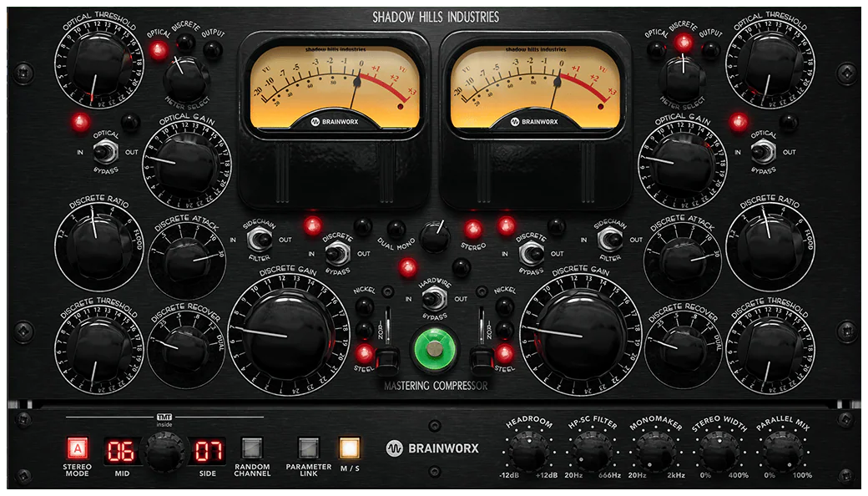Flip the left Optical Bypass toggle switch
The width and height of the screenshot is (868, 496).
(105, 152)
